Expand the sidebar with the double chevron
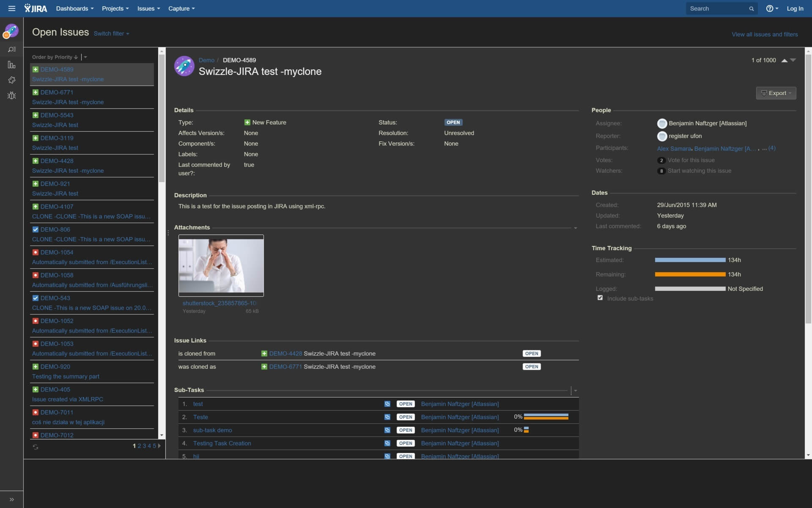Image resolution: width=812 pixels, height=508 pixels. (12, 500)
